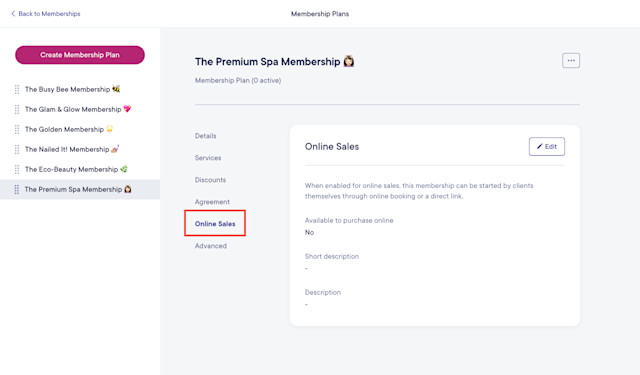Click the back arrow chevron icon
The height and width of the screenshot is (375, 640).
click(x=13, y=13)
